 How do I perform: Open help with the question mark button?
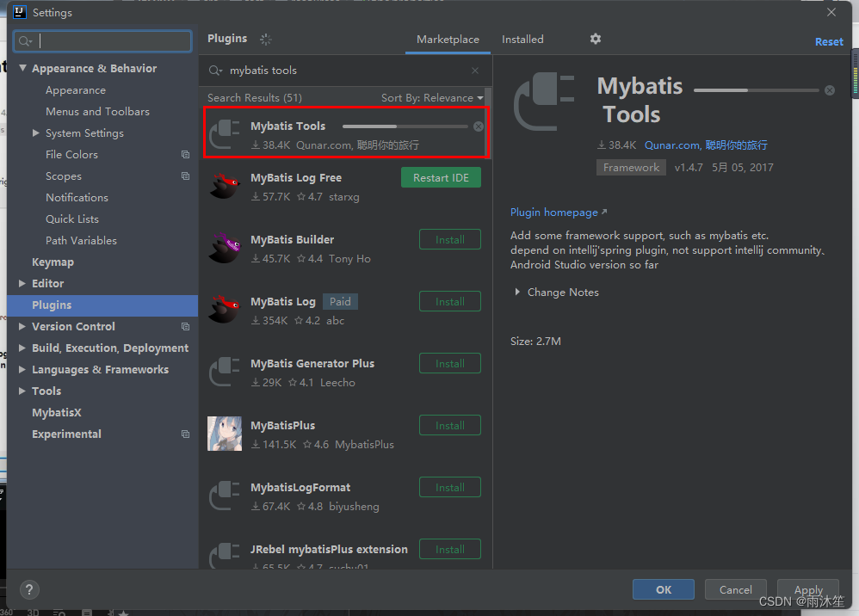[x=29, y=589]
